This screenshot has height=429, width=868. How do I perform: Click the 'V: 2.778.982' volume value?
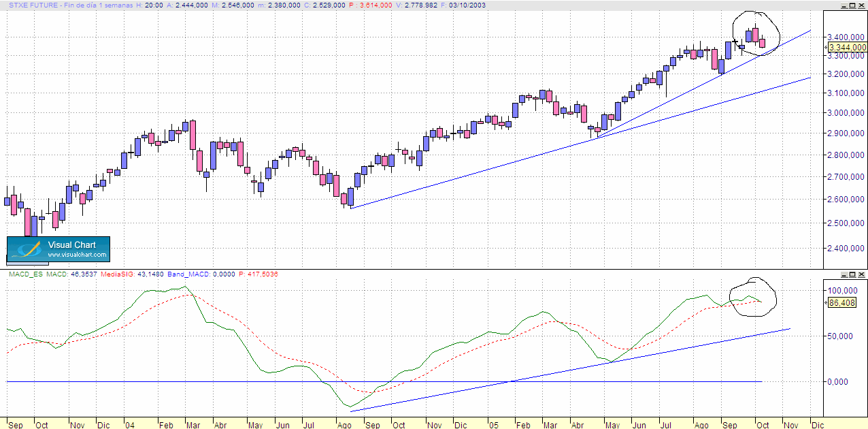418,5
